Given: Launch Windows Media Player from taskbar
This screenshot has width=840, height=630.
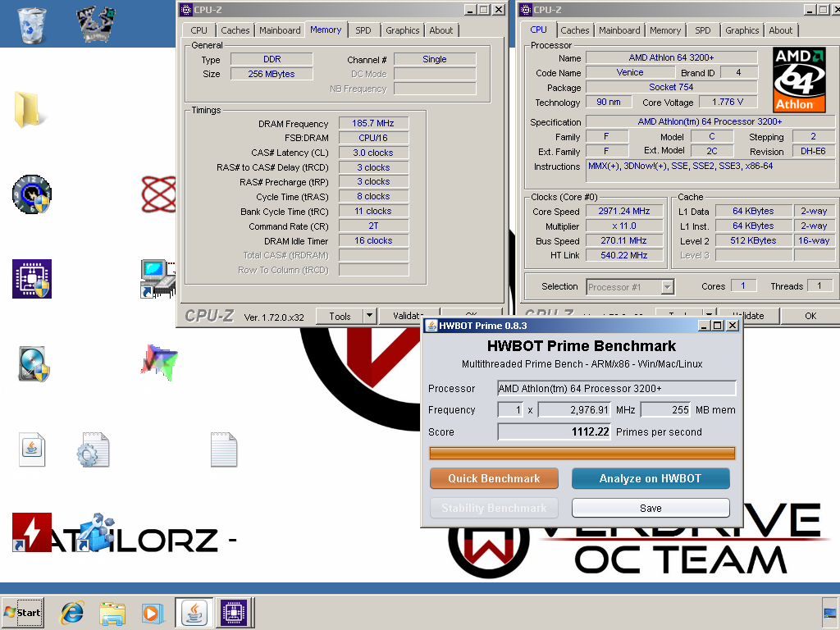Looking at the screenshot, I should click(x=152, y=613).
